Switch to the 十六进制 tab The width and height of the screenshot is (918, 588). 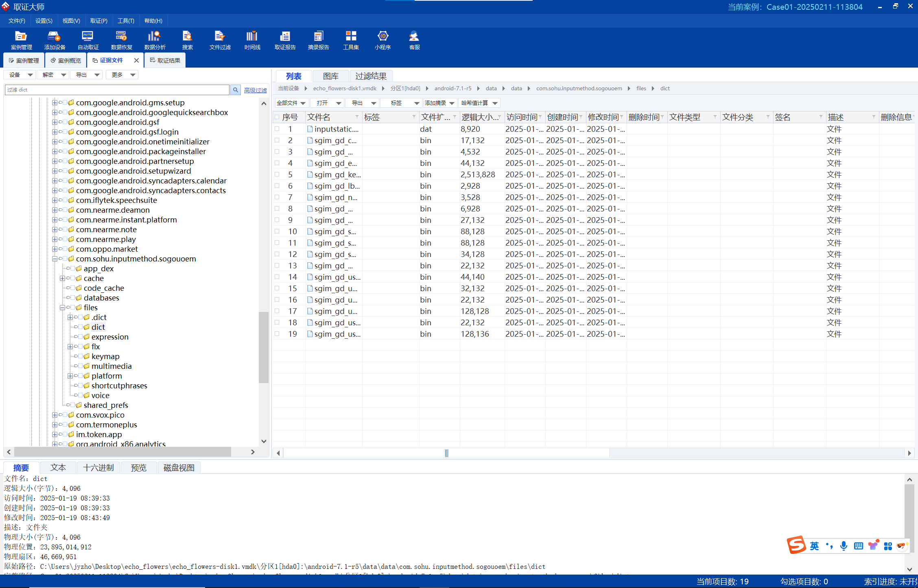[98, 468]
